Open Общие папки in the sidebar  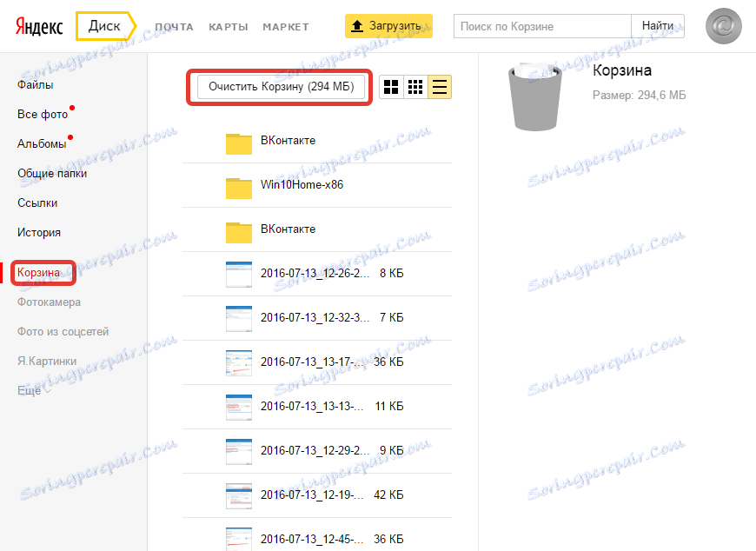click(52, 174)
